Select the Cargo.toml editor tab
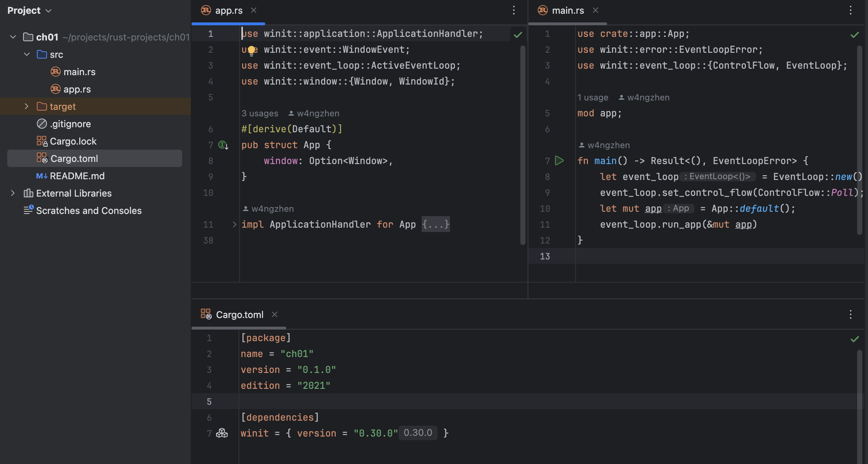868x464 pixels. [239, 315]
